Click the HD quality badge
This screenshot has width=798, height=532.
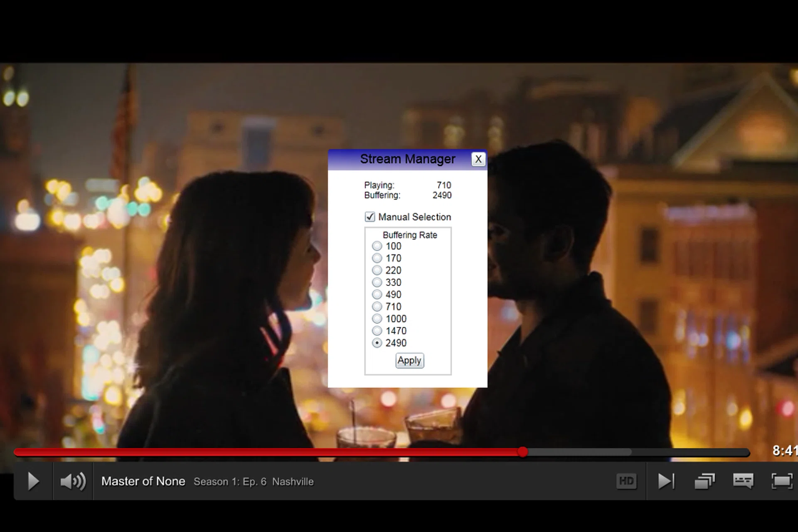click(x=626, y=481)
